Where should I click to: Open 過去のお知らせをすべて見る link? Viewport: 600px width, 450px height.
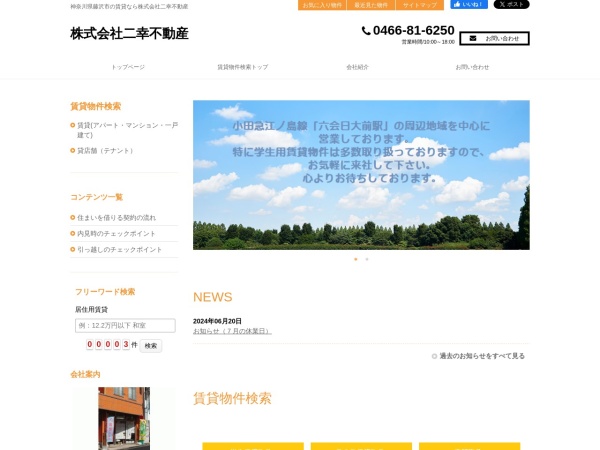(x=482, y=356)
